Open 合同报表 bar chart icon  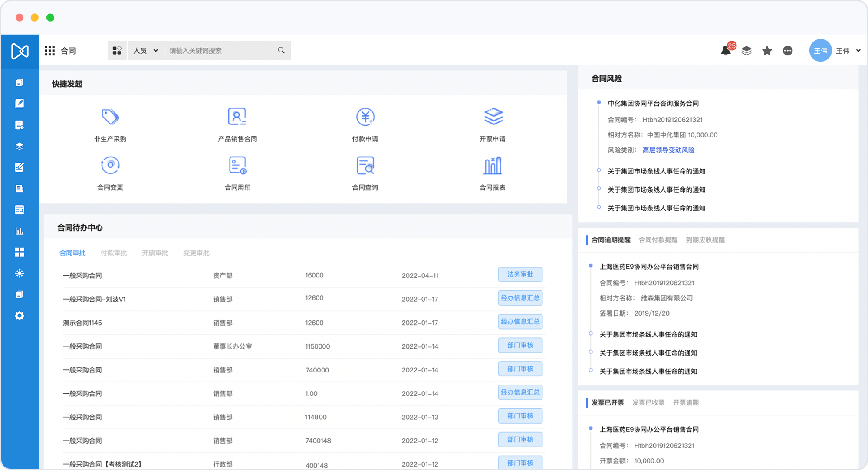click(x=492, y=165)
